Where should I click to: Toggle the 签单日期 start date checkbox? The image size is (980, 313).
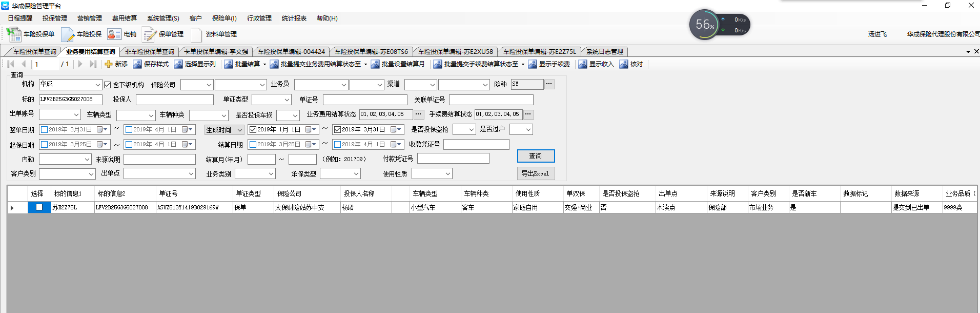(x=44, y=130)
